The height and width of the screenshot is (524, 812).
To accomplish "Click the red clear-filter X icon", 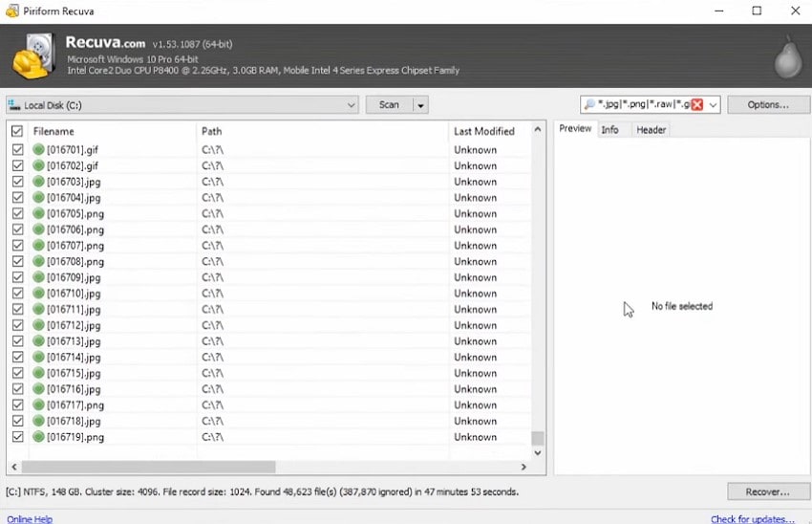I will point(697,104).
